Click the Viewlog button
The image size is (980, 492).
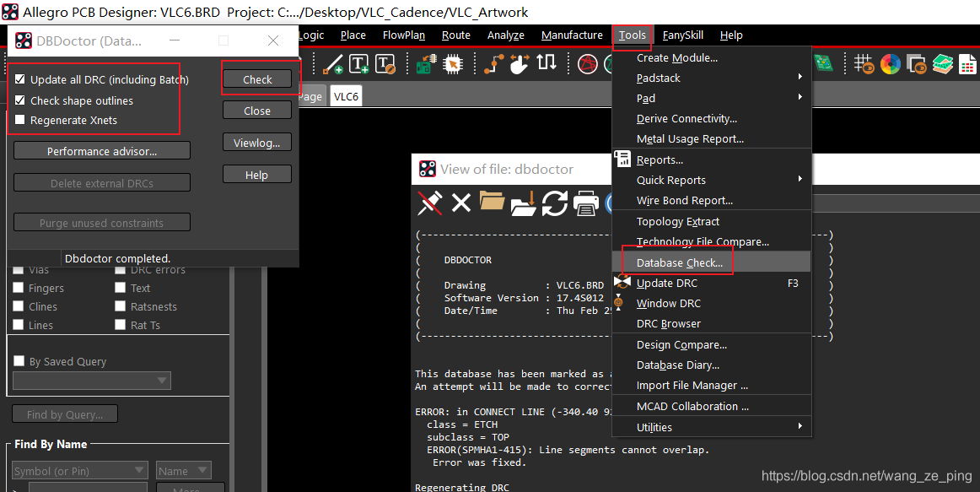(x=257, y=143)
